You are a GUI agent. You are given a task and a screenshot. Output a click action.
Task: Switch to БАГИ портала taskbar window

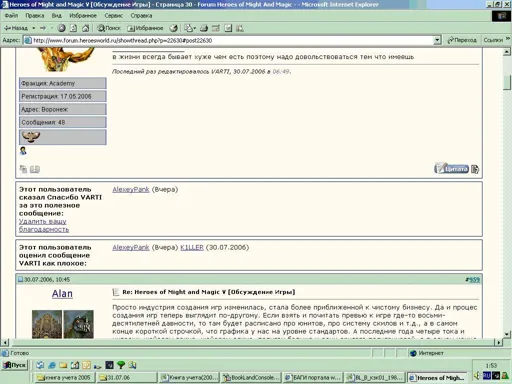pos(313,378)
